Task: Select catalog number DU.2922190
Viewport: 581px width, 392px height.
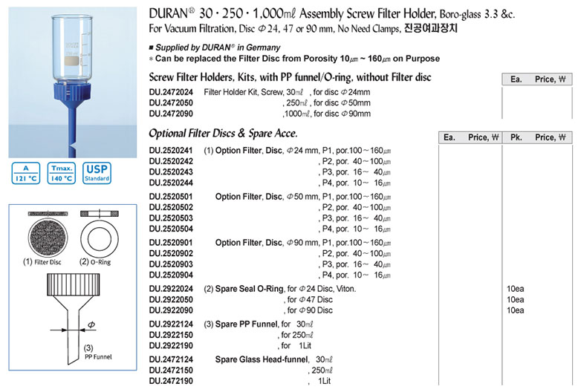Action: [171, 346]
